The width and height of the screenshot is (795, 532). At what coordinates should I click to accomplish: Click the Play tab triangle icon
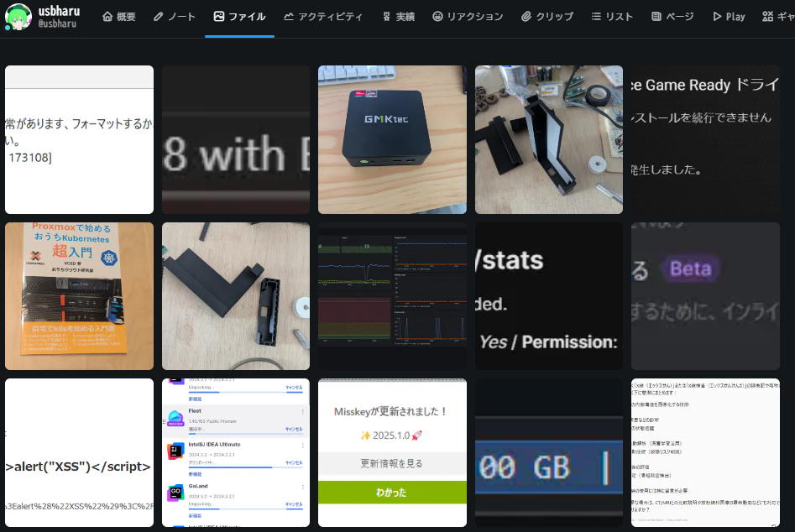click(717, 17)
